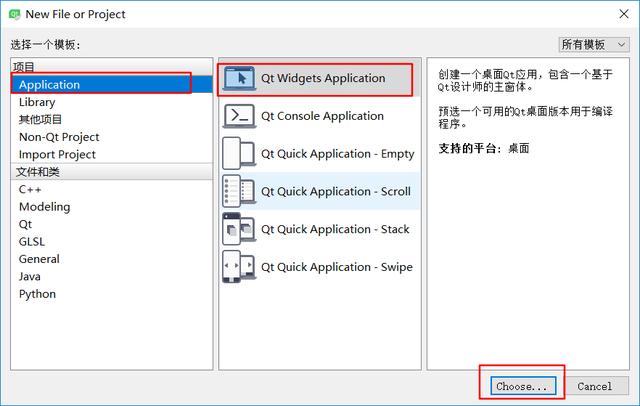The image size is (640, 406).
Task: Pick the Qt Console Application label
Action: click(x=322, y=116)
